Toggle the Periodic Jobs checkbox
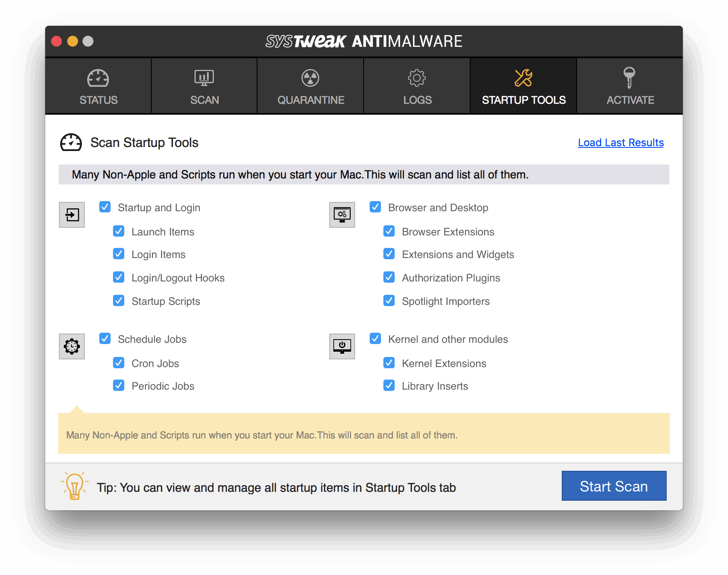Image resolution: width=728 pixels, height=575 pixels. pyautogui.click(x=119, y=385)
